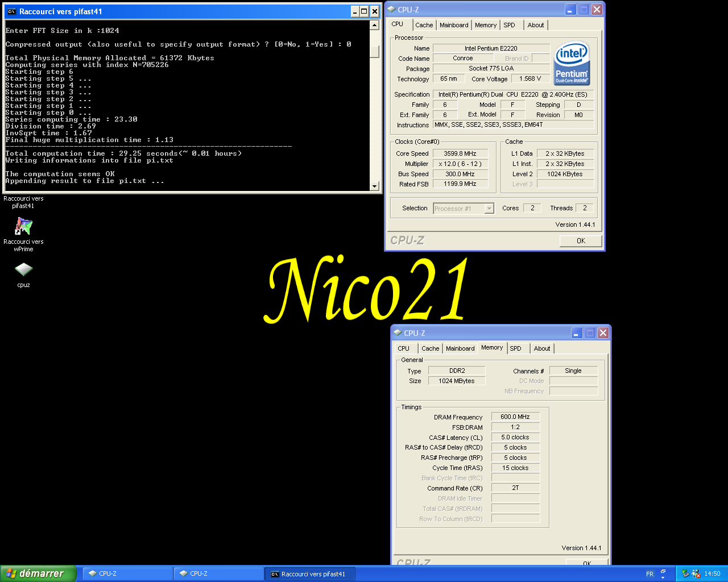Click the Command Rate value 2T
728x582 pixels.
515,488
